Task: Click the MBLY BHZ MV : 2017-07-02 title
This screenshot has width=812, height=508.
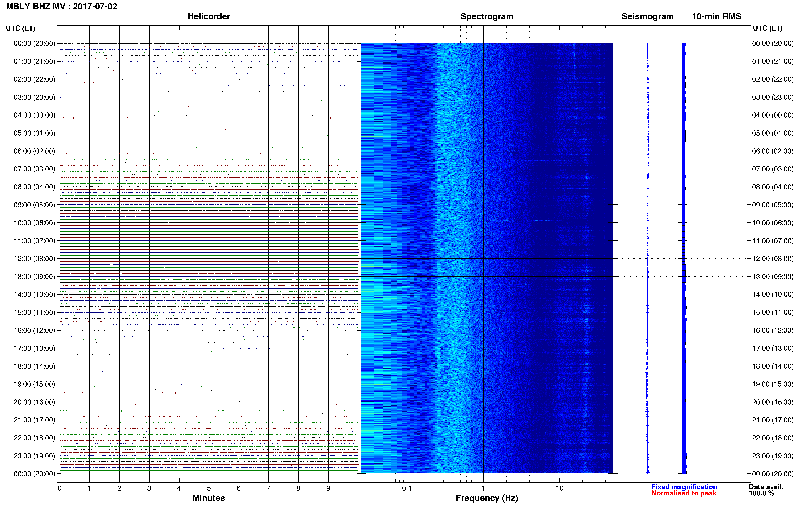Action: click(61, 6)
